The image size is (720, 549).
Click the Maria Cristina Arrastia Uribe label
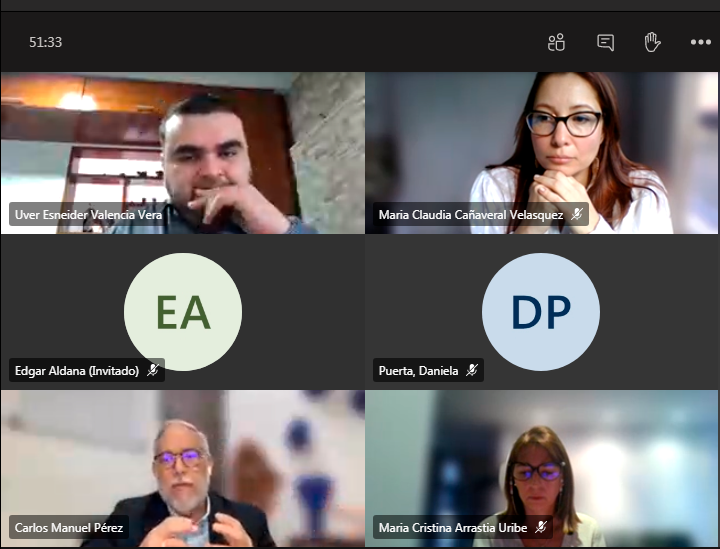pos(453,527)
